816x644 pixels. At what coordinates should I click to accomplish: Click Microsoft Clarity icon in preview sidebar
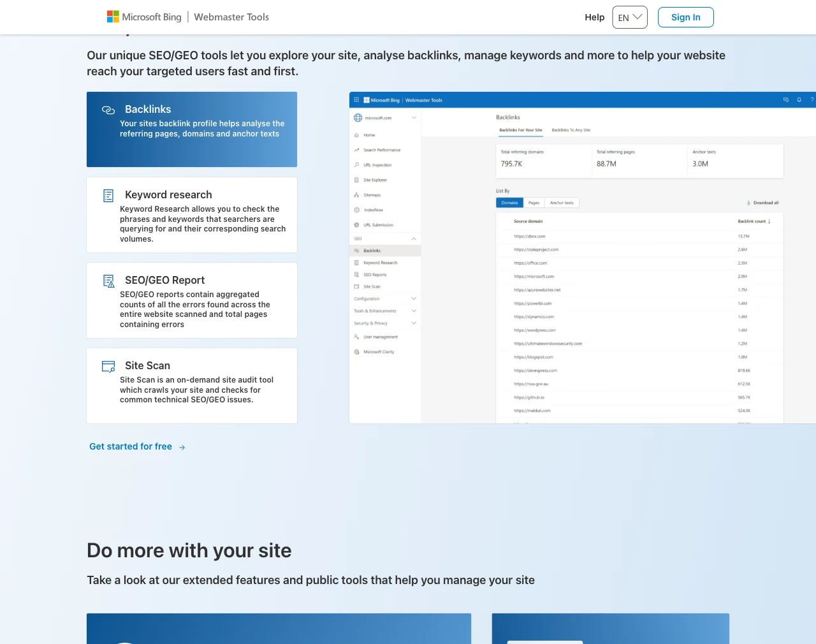pyautogui.click(x=356, y=352)
